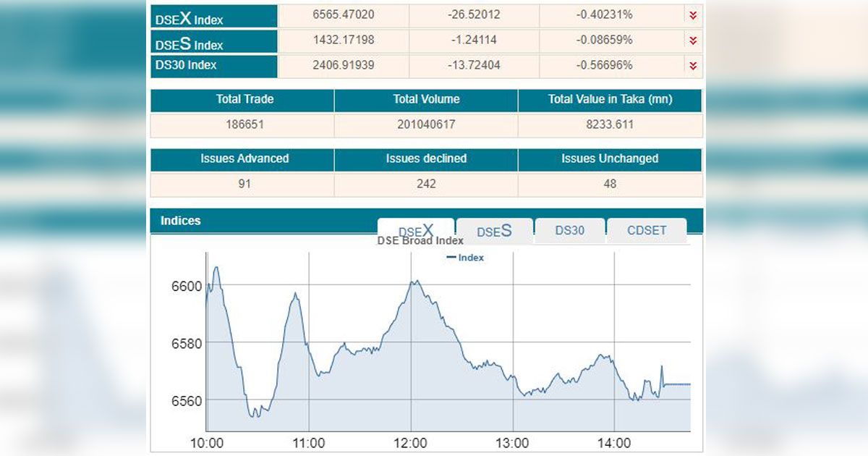Viewport: 868px width, 456px height.
Task: Click the 6600 y-axis label
Action: (187, 286)
